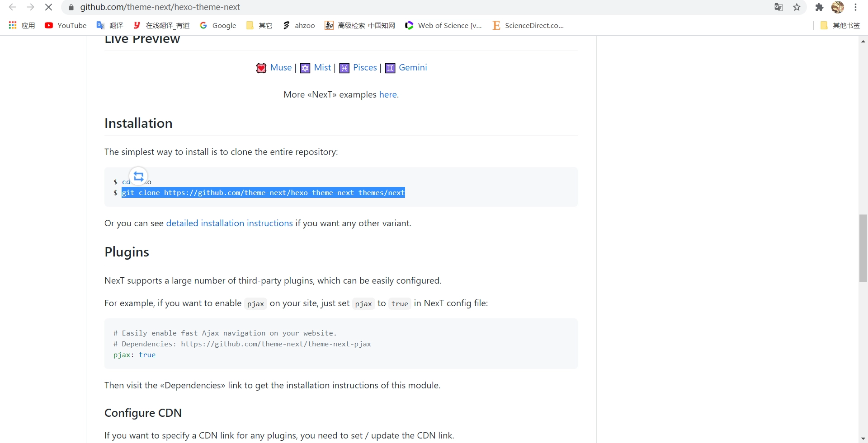
Task: Open the Google bookmark
Action: [218, 25]
